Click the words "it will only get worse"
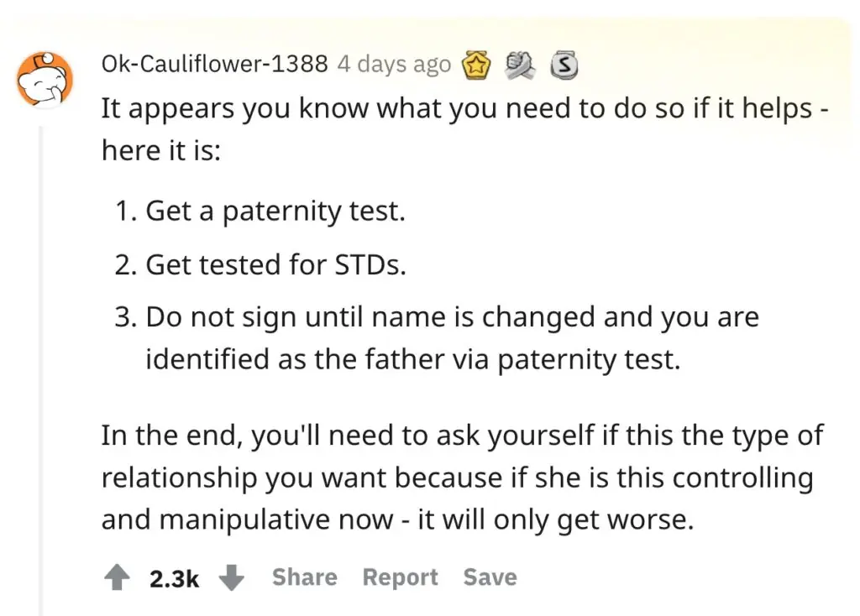 pyautogui.click(x=556, y=519)
